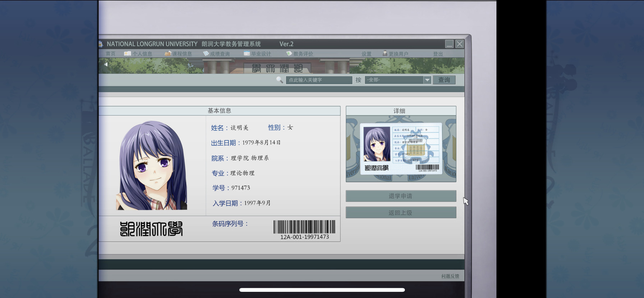Viewport: 644px width, 298px height.
Task: Click 返回上级 to go back
Action: (x=401, y=213)
